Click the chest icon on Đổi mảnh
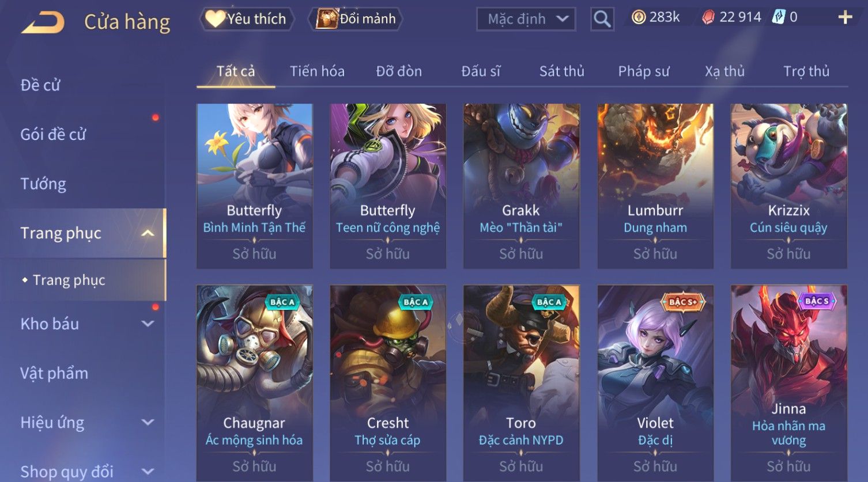Viewport: 868px width, 482px height. pyautogui.click(x=327, y=19)
